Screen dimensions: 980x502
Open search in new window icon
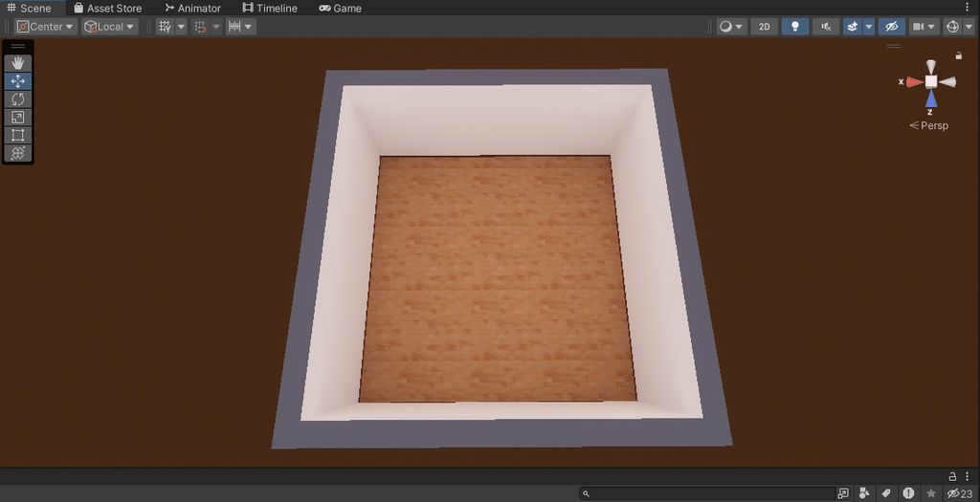(843, 493)
